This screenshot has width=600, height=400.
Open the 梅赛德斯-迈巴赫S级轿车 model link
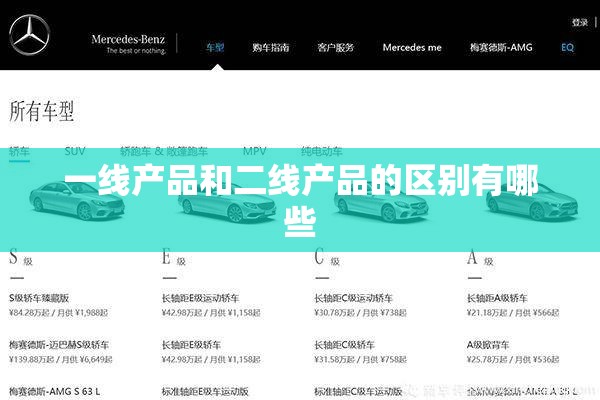[59, 345]
